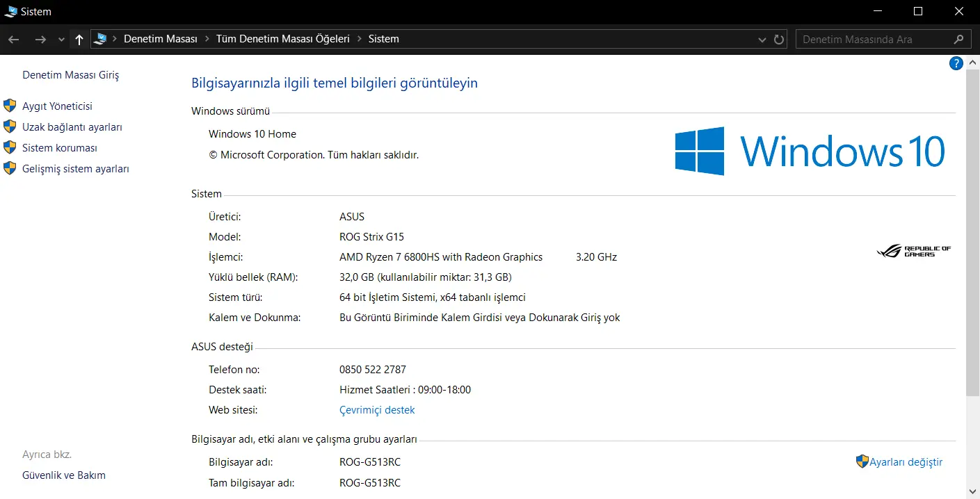Select ROG Strix G15 model text
980x499 pixels.
coord(371,237)
